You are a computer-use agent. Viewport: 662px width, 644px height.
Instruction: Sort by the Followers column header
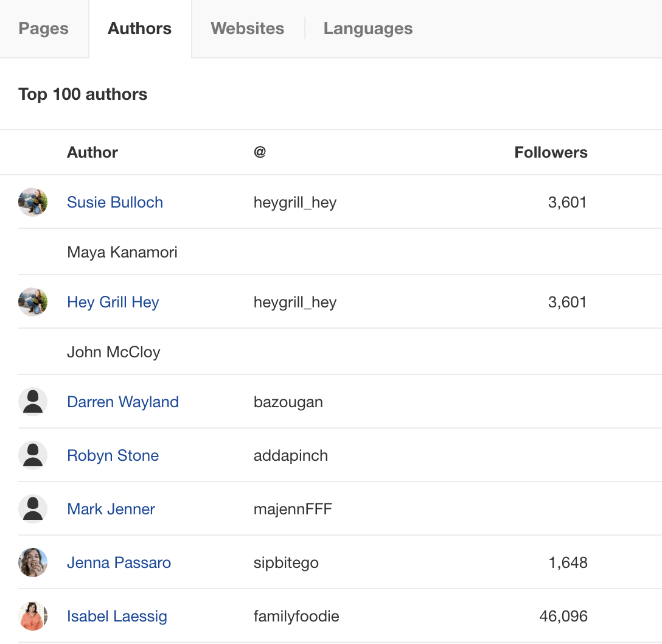[x=551, y=152]
